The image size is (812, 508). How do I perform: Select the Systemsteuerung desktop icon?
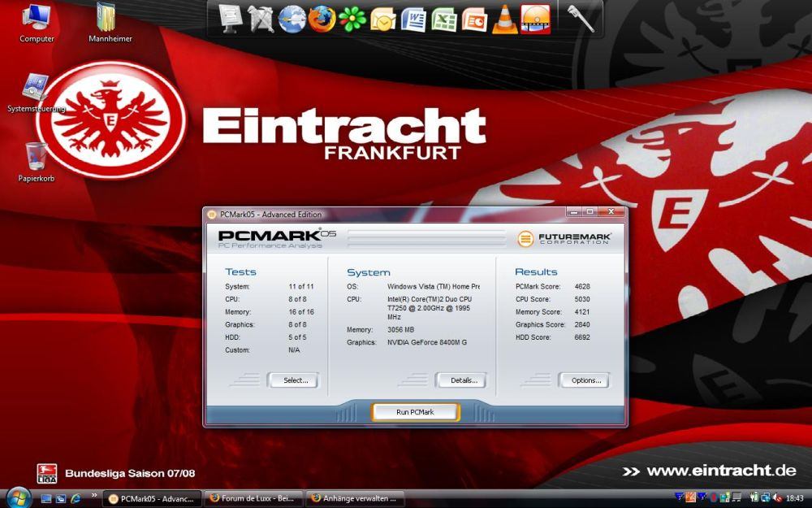[37, 93]
